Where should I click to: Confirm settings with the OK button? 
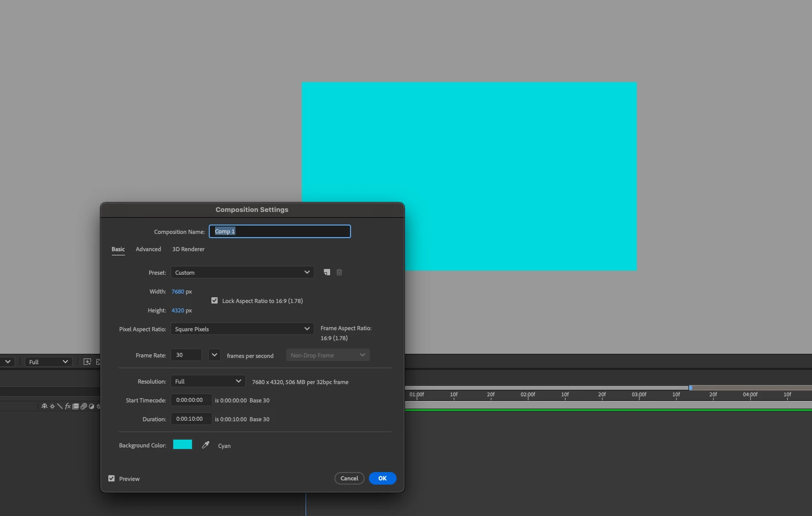pos(382,478)
